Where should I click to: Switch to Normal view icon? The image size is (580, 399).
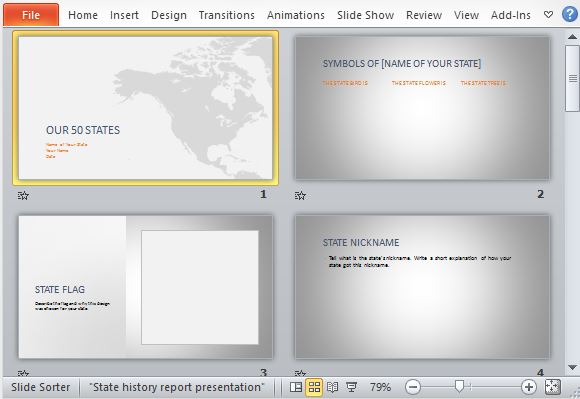point(296,387)
